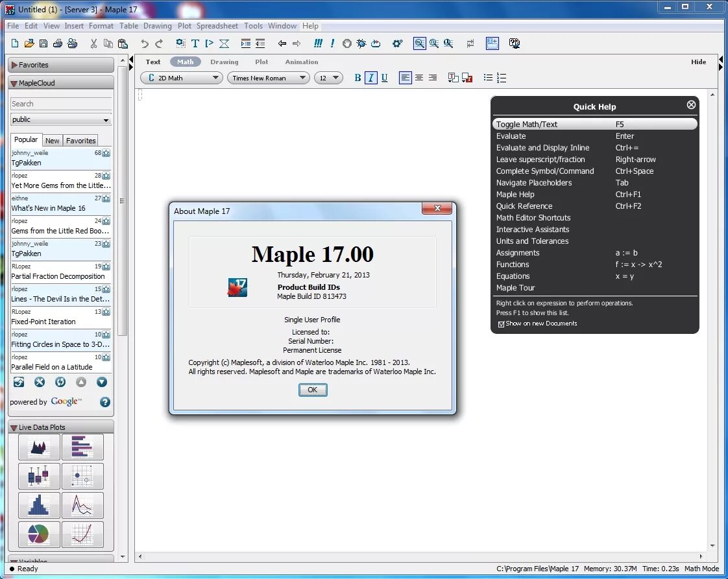Center align the text
Viewport: 728px width, 579px height.
(x=419, y=78)
